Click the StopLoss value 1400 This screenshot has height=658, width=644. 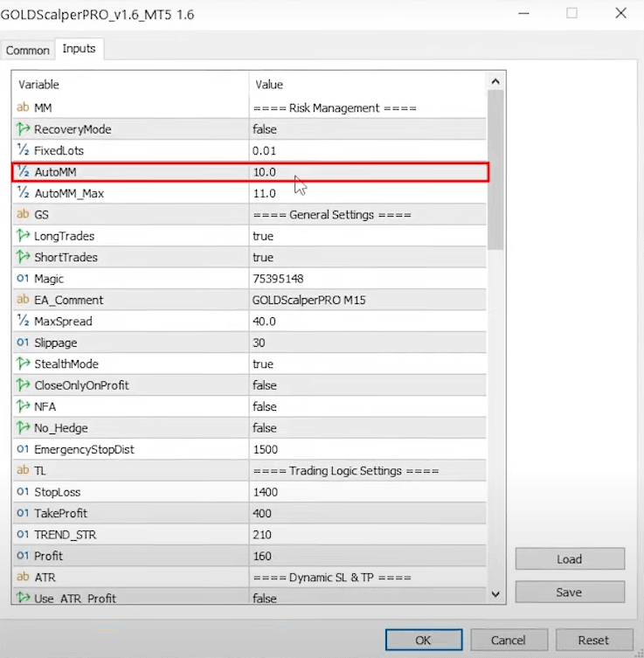(x=266, y=492)
